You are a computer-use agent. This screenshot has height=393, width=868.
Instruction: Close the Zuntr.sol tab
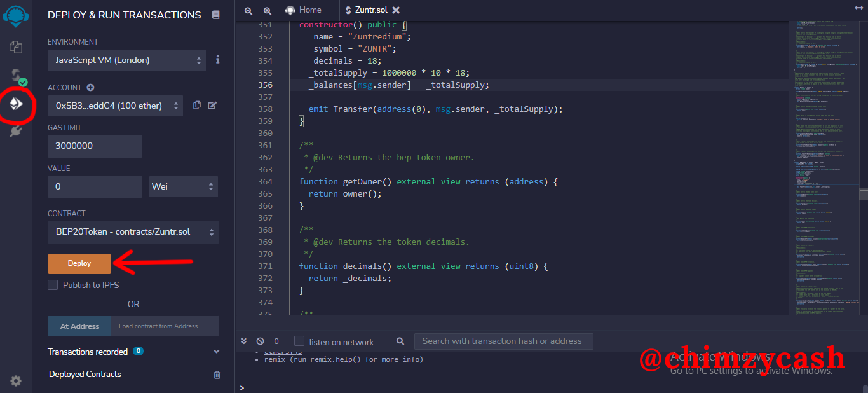click(396, 10)
